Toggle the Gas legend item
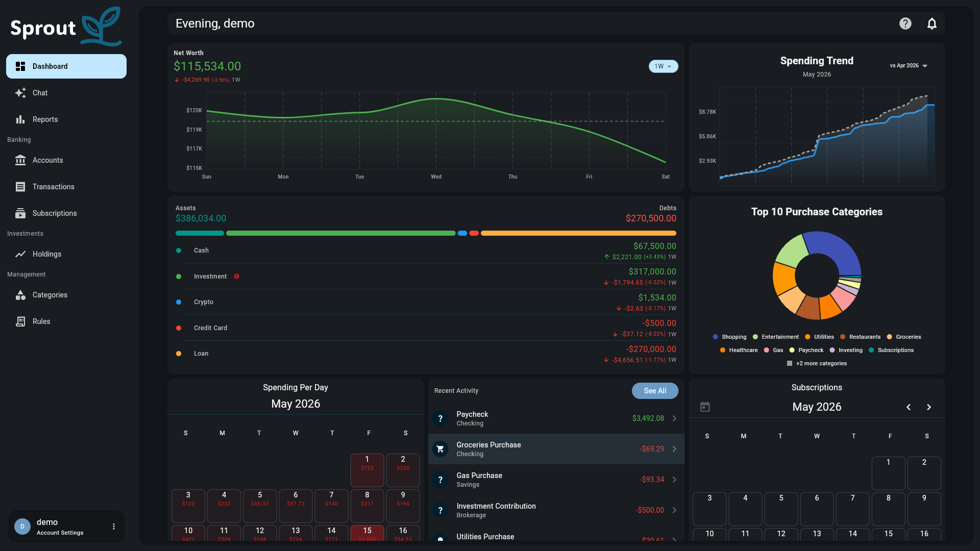This screenshot has width=980, height=551. pyautogui.click(x=773, y=350)
